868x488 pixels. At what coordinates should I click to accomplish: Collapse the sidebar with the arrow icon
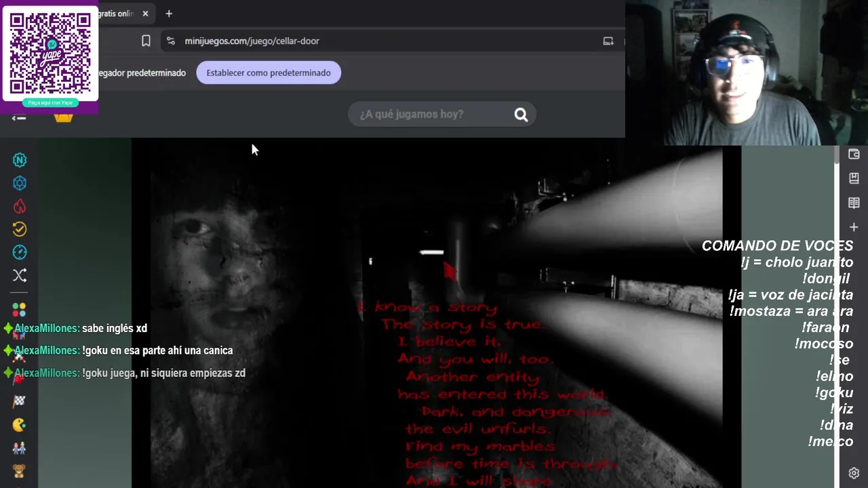tap(19, 119)
